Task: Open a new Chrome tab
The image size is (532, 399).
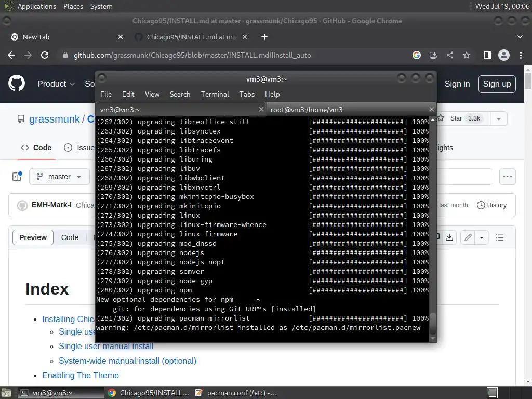Action: [x=264, y=37]
